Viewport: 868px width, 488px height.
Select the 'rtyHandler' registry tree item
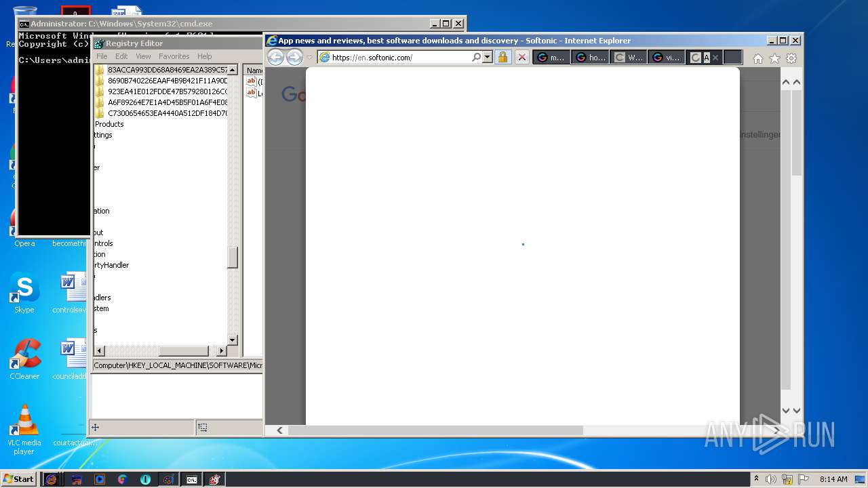tap(112, 265)
